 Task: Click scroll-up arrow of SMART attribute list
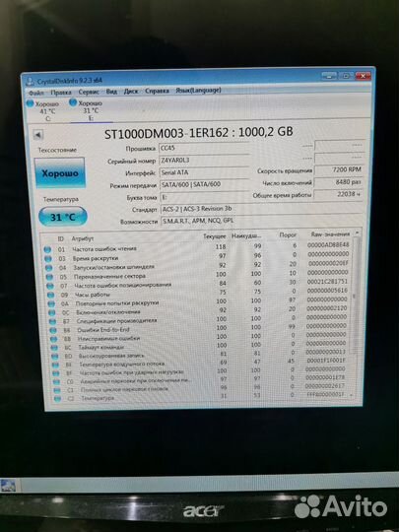[x=357, y=233]
